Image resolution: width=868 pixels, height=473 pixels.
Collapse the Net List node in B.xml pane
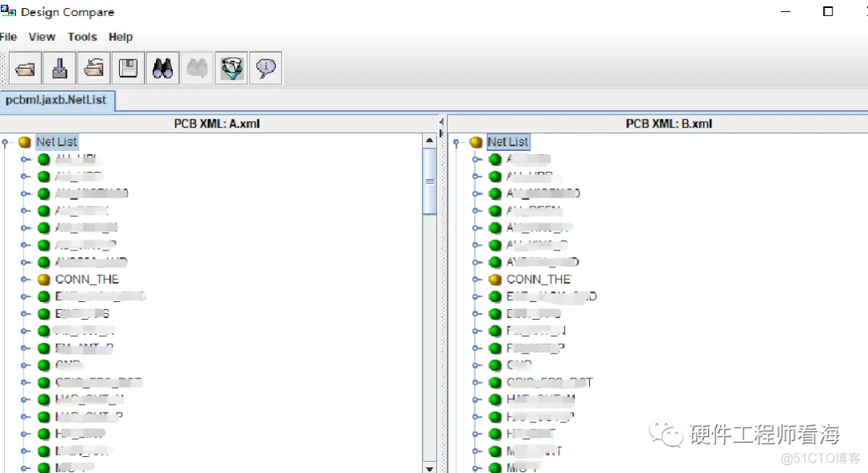click(457, 143)
